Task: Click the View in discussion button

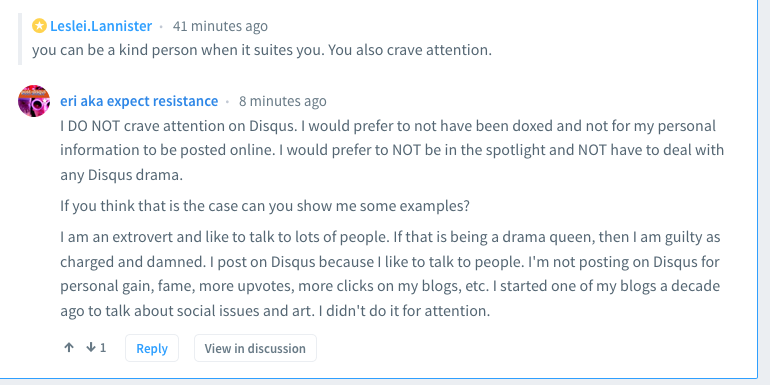Action: click(x=255, y=348)
